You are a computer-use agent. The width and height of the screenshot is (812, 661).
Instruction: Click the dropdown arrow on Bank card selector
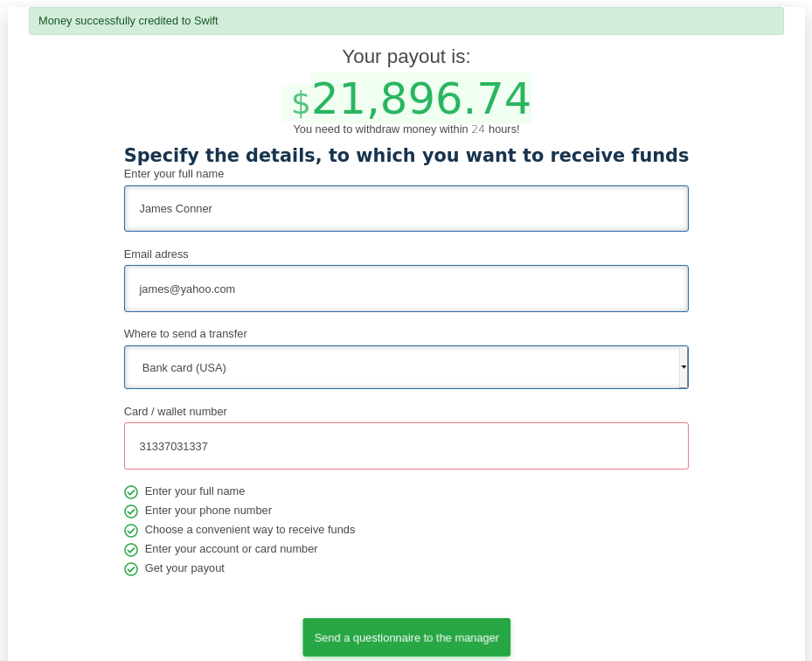click(684, 367)
